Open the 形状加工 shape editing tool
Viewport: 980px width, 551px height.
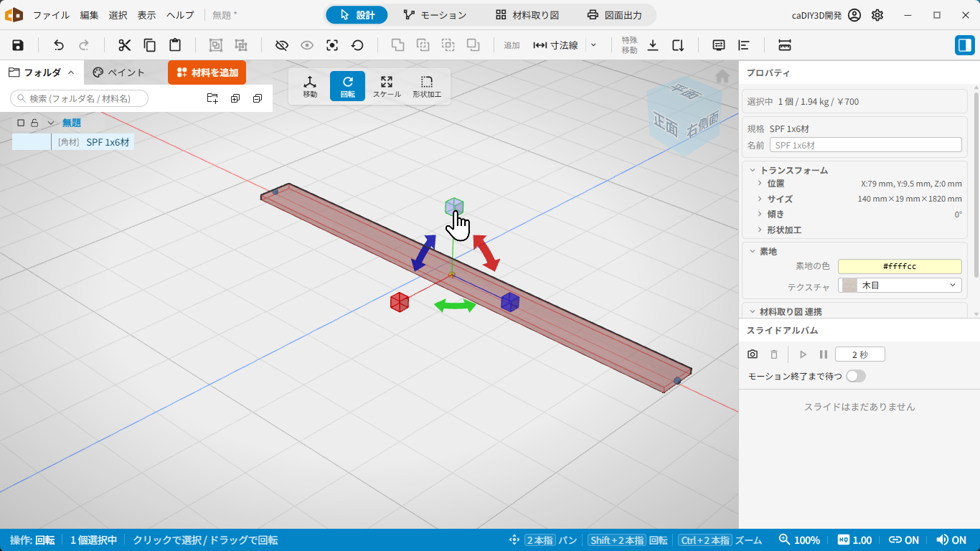point(427,86)
